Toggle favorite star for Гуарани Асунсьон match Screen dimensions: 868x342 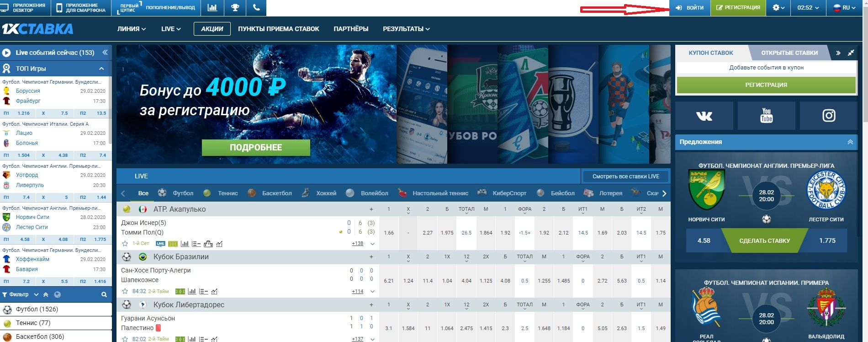click(125, 339)
